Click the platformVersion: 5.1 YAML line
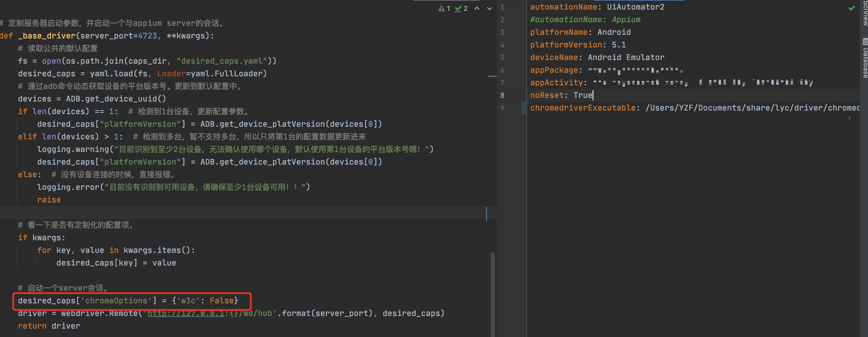The height and width of the screenshot is (337, 868). pyautogui.click(x=578, y=45)
